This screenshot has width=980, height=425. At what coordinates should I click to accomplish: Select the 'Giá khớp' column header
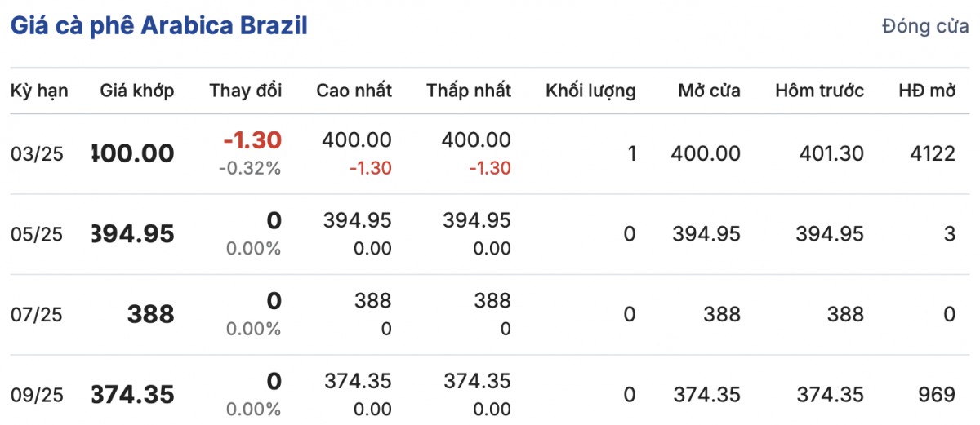click(x=137, y=91)
